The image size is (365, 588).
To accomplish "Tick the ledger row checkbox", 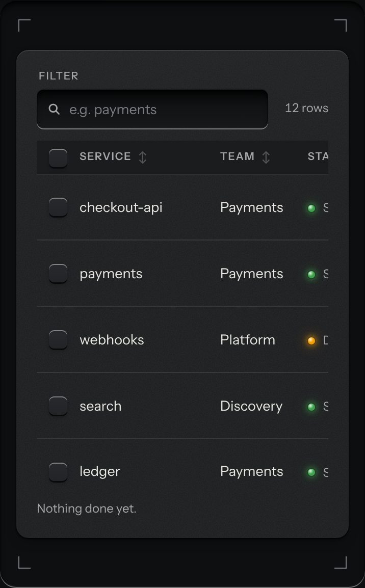I will 58,472.
